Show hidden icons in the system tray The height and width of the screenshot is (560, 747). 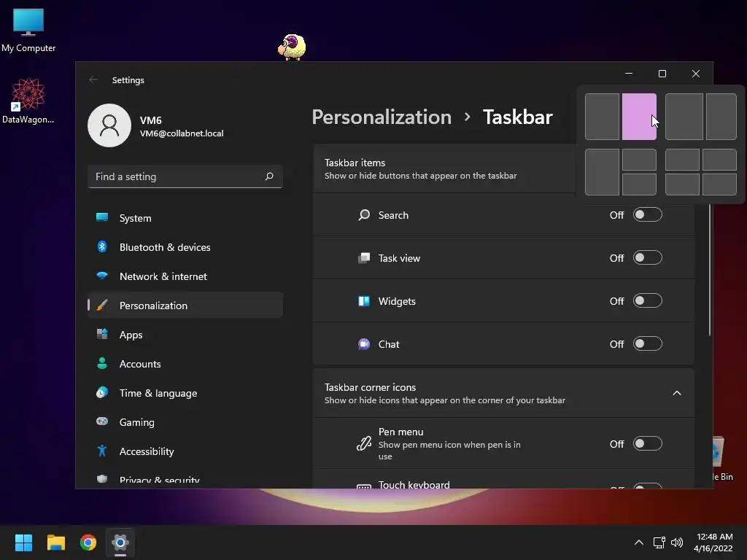639,542
